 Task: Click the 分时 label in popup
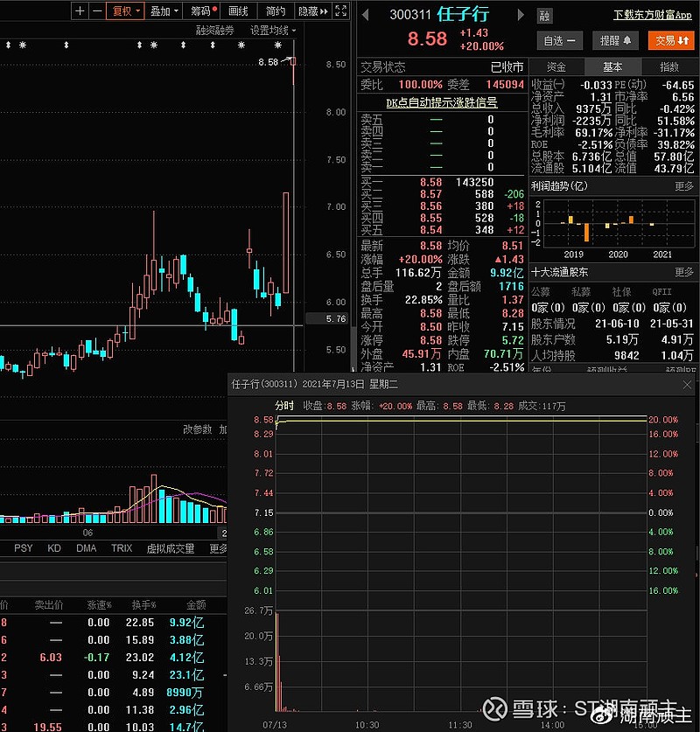point(284,406)
